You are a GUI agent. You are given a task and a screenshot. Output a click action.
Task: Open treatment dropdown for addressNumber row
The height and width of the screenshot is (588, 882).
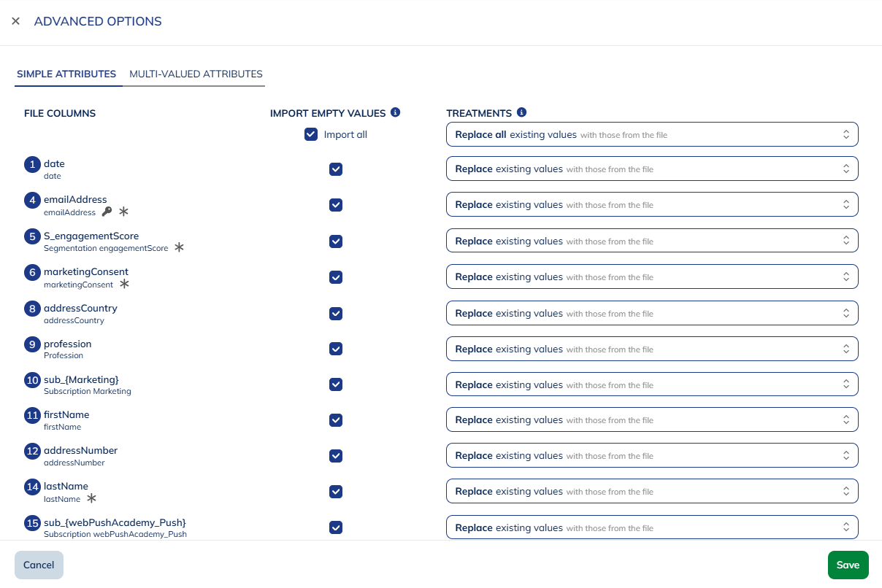tap(651, 456)
